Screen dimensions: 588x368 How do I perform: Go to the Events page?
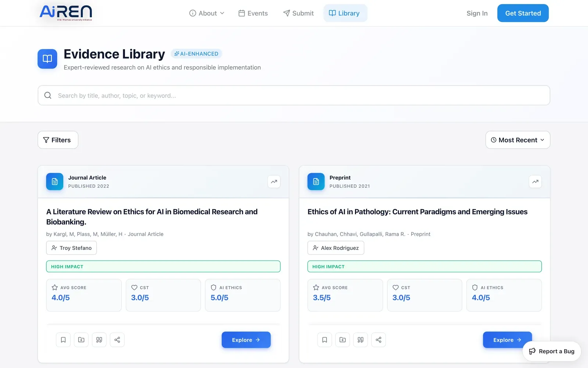point(253,13)
